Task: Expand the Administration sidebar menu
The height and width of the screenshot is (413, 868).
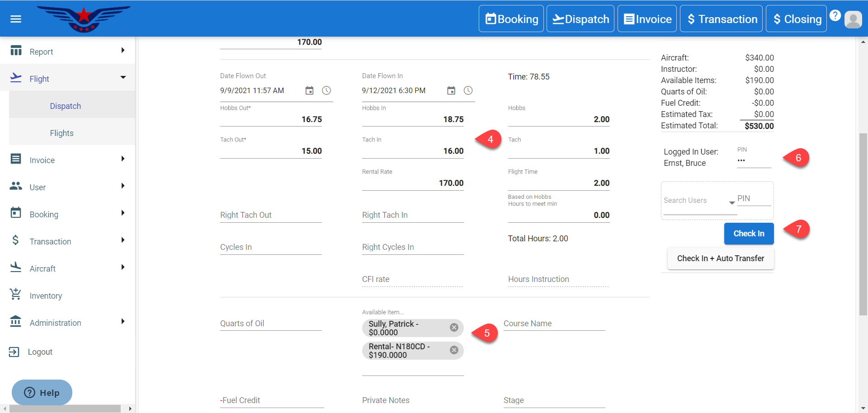Action: (68, 323)
